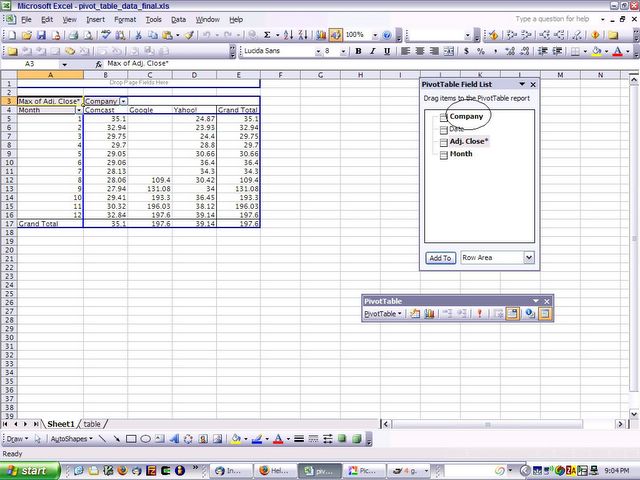Toggle Underline formatting
Viewport: 640px width, 480px height.
point(387,51)
